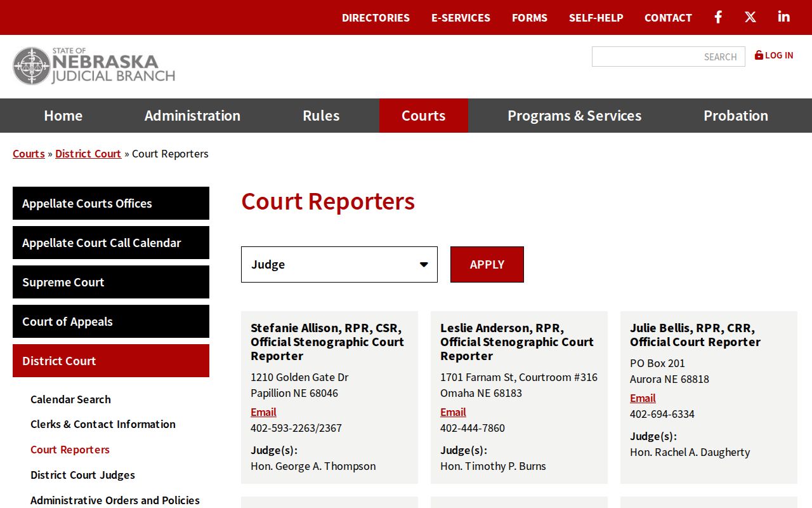Viewport: 812px width, 508px height.
Task: Click the District Court breadcrumb link
Action: click(x=88, y=154)
